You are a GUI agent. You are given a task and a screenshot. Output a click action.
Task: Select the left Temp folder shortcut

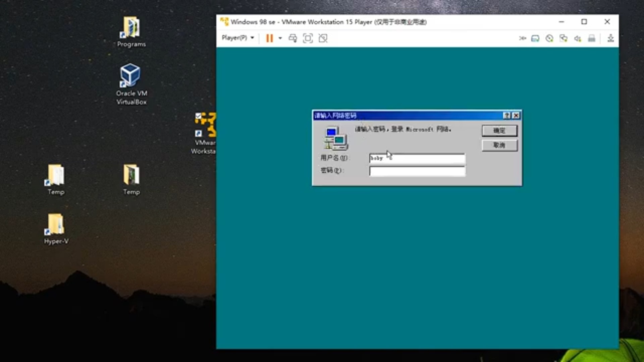(56, 180)
